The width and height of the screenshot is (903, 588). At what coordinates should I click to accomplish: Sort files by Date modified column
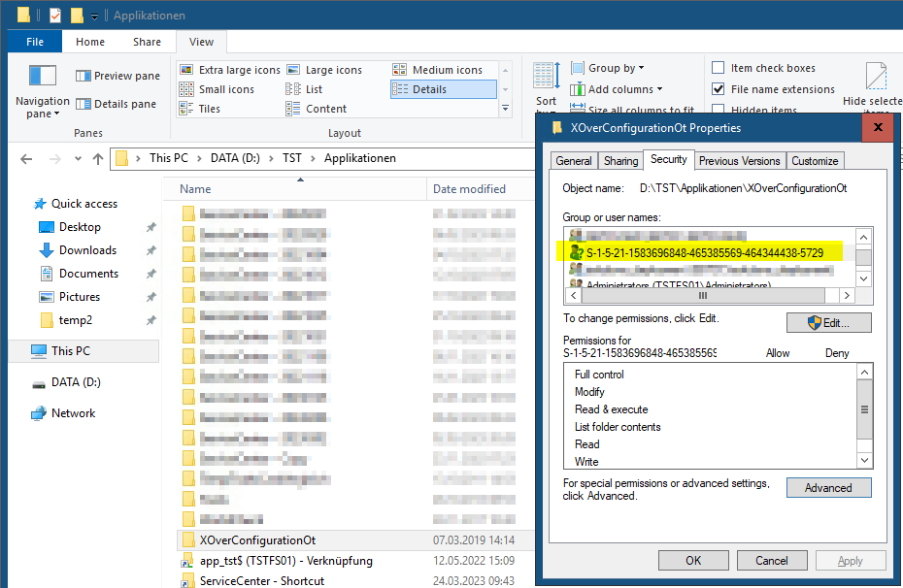469,189
